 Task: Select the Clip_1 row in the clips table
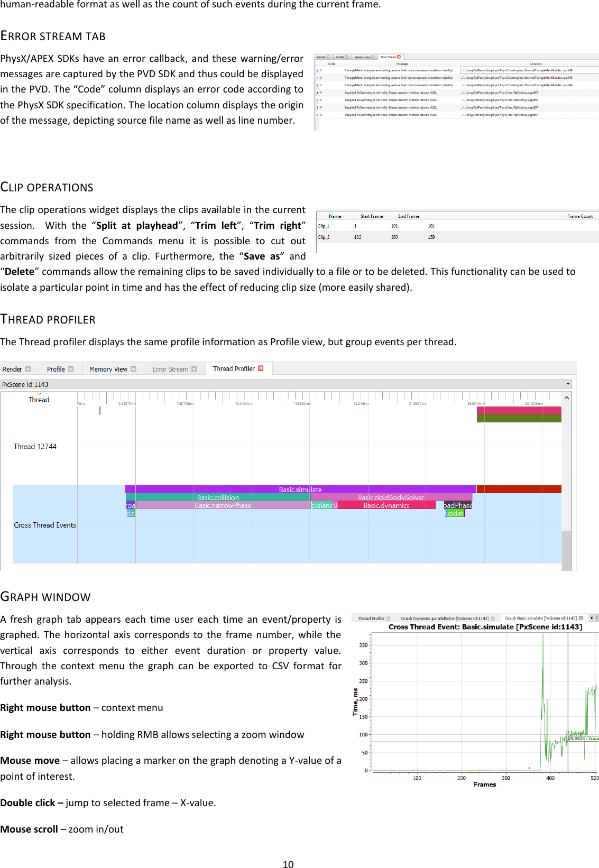[x=457, y=226]
